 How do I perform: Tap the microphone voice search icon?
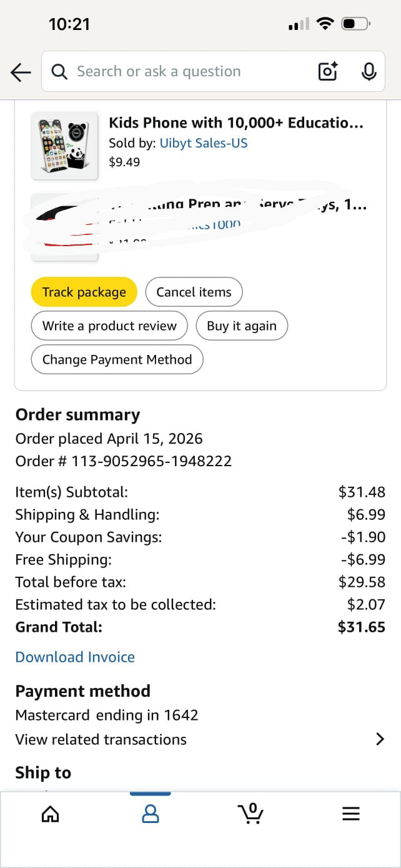click(369, 72)
